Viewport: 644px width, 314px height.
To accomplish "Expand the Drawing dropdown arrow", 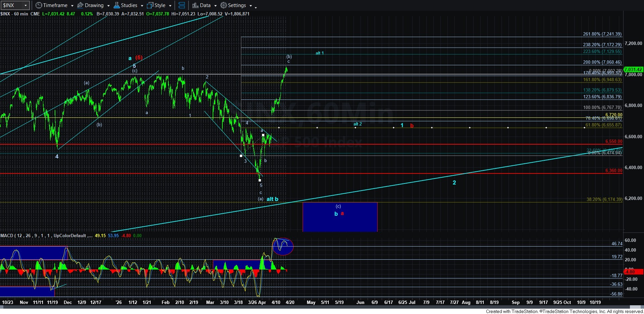I will pyautogui.click(x=108, y=6).
